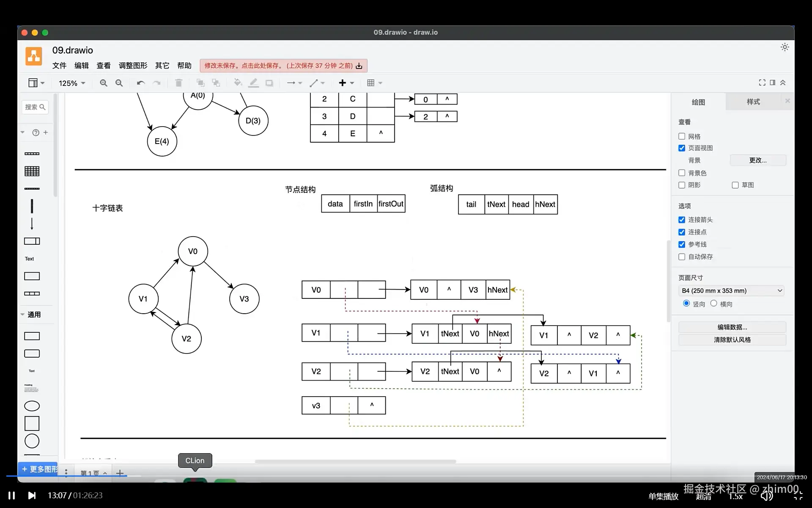Select the 横向 landscape radio button
812x508 pixels.
[x=714, y=304]
